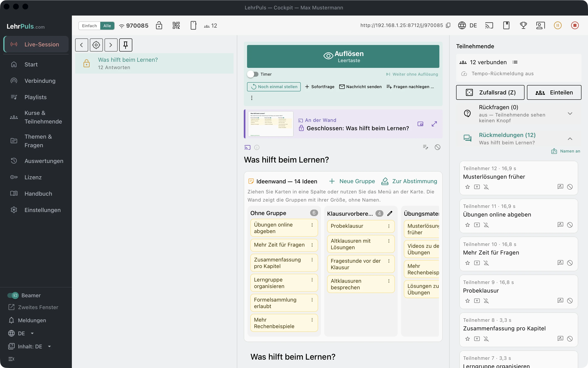
Task: Open Themen & Fragen
Action: pos(36,141)
